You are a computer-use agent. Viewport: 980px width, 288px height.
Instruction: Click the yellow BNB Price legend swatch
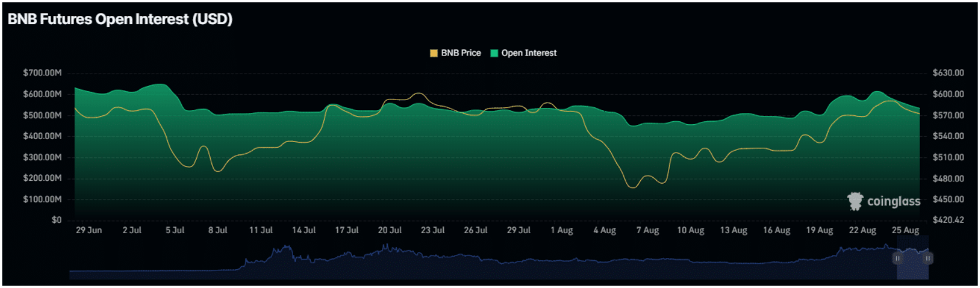click(x=434, y=53)
